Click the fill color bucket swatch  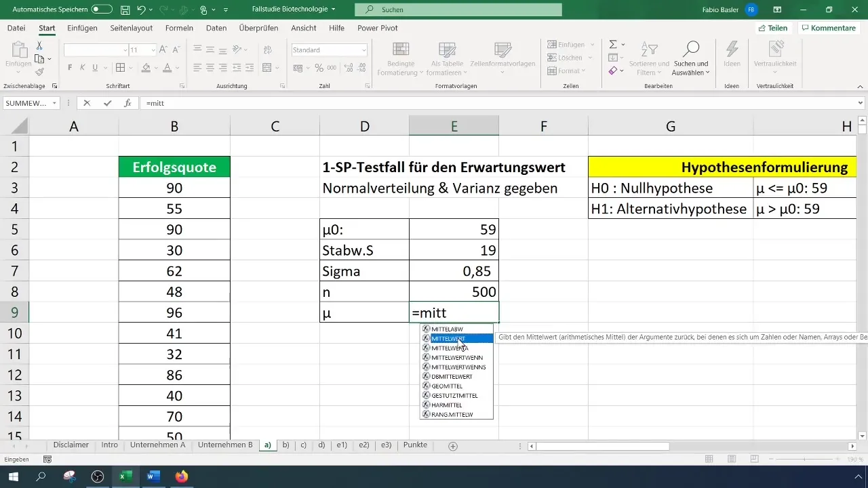coord(145,68)
